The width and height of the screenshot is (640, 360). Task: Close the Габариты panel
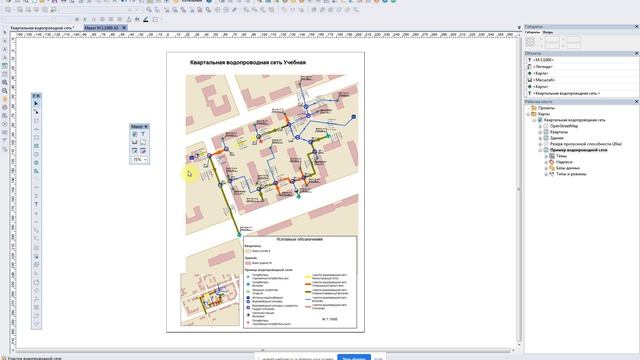pos(636,27)
